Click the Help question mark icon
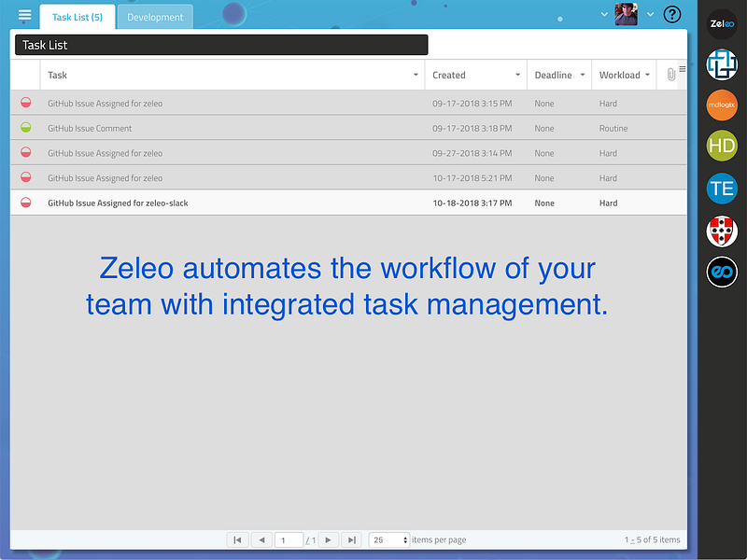The height and width of the screenshot is (560, 747). (672, 14)
